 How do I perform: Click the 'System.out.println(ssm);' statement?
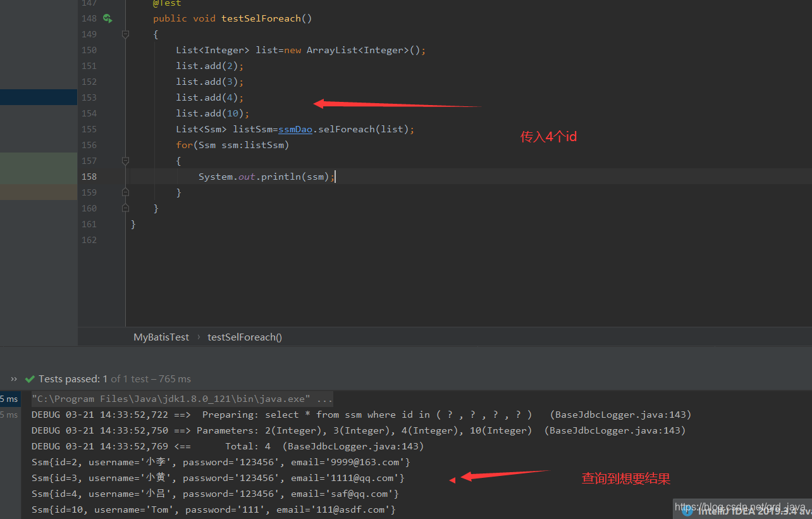[267, 177]
